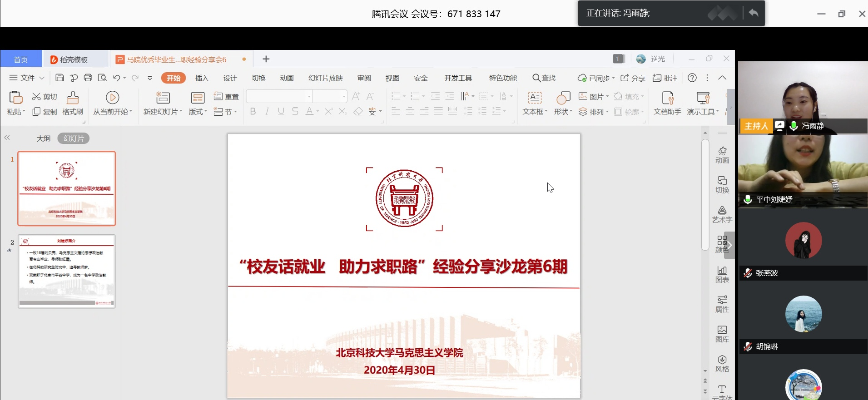Open the Insert (插入) ribbon tab
Image resolution: width=868 pixels, height=400 pixels.
coord(202,78)
